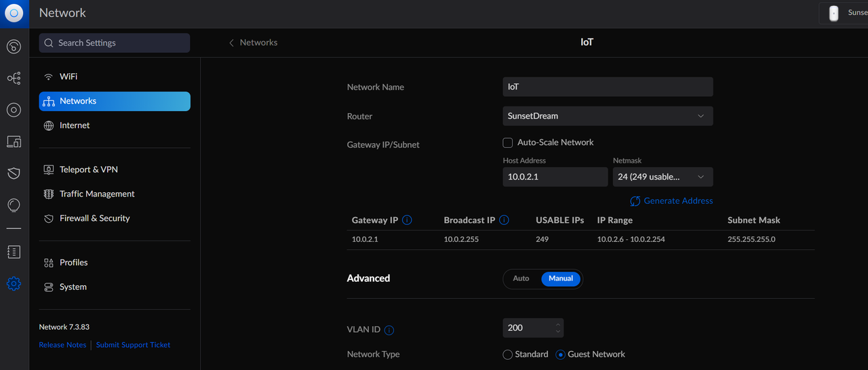Switch Advanced mode to Auto
868x370 pixels.
pyautogui.click(x=521, y=279)
